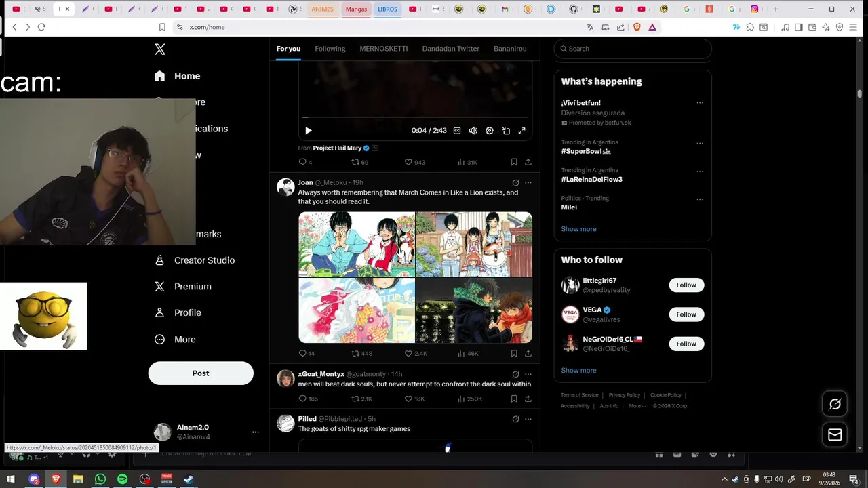Open options for #LaReinaDelFlow3 trend

tap(700, 171)
